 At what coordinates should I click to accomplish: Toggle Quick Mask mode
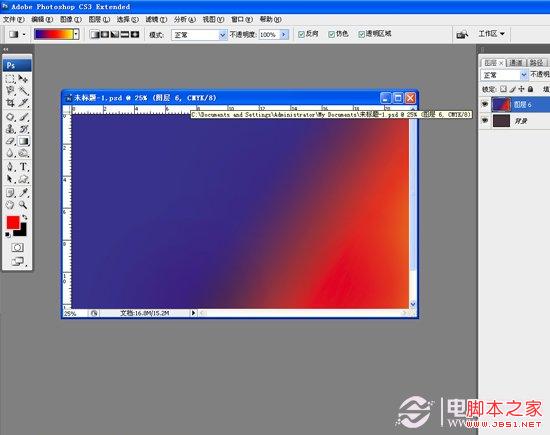(x=17, y=248)
